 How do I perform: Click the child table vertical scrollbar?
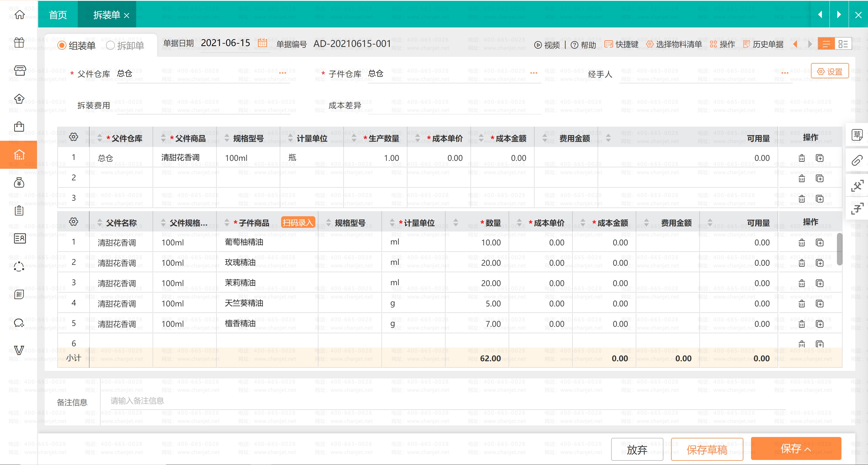(x=839, y=249)
